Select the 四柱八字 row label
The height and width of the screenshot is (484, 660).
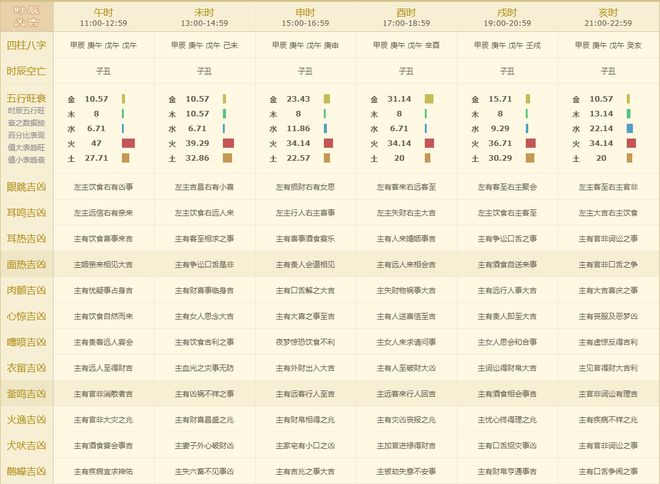pyautogui.click(x=27, y=45)
